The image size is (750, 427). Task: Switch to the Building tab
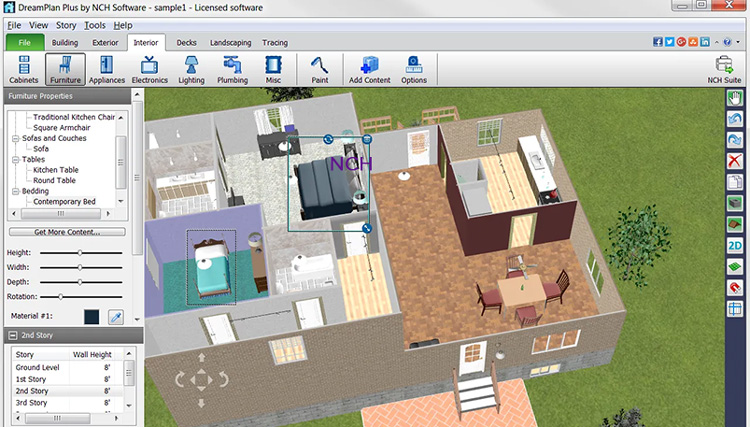65,43
